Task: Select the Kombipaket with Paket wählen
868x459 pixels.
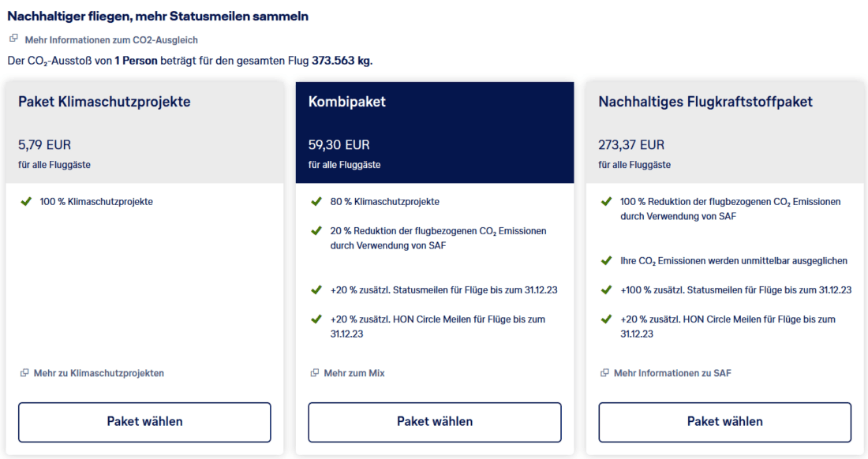Action: [435, 422]
